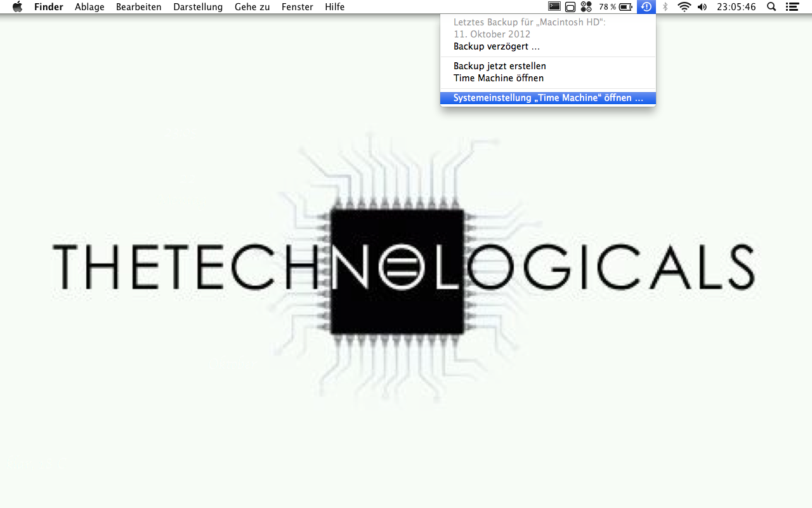
Task: Open the Bluetooth status icon
Action: click(665, 7)
